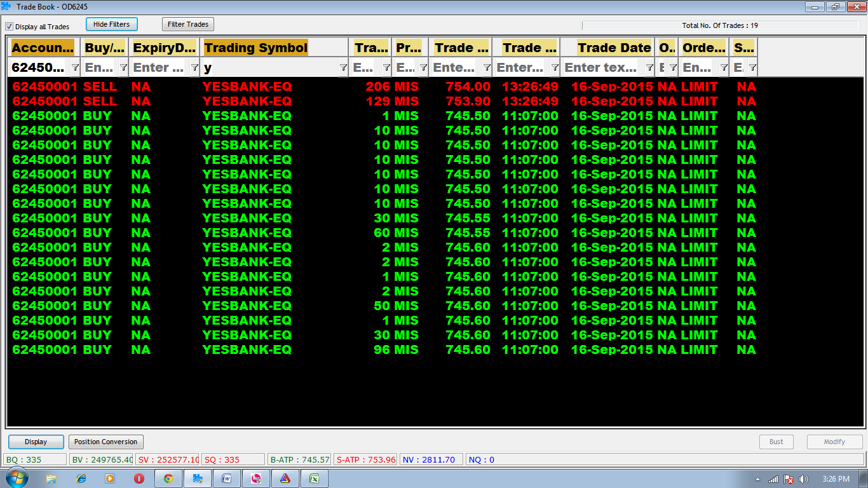Sort by Account column header

(x=43, y=48)
